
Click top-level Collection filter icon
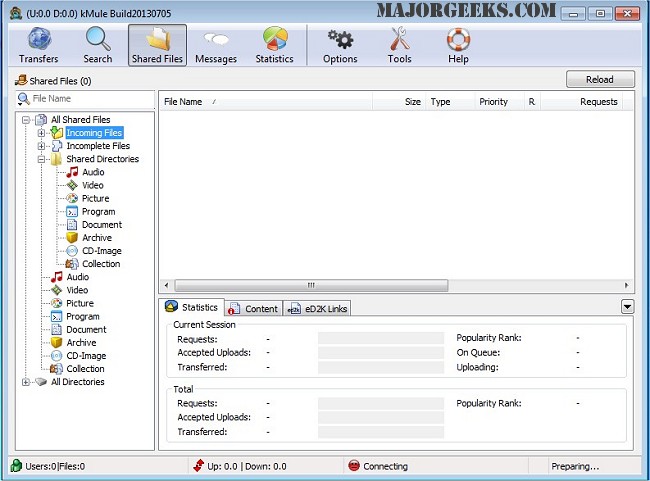pos(57,369)
